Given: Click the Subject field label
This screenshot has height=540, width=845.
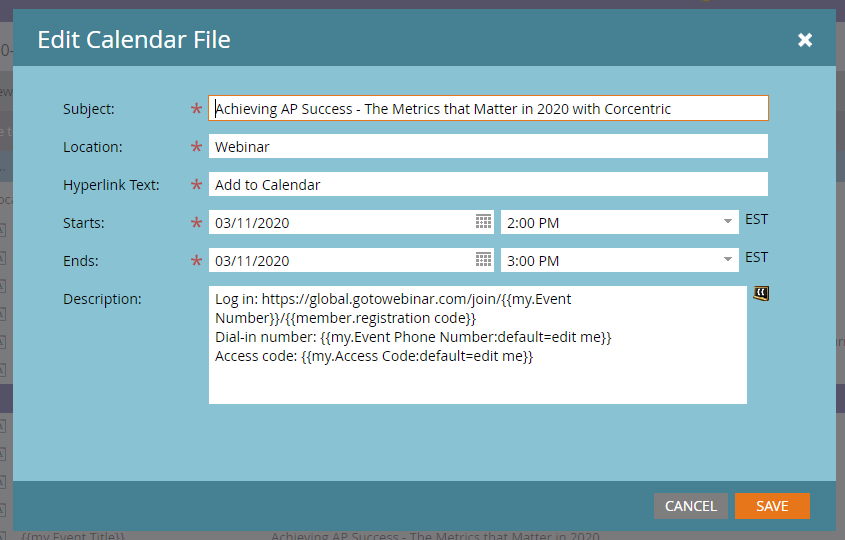Looking at the screenshot, I should click(x=89, y=109).
